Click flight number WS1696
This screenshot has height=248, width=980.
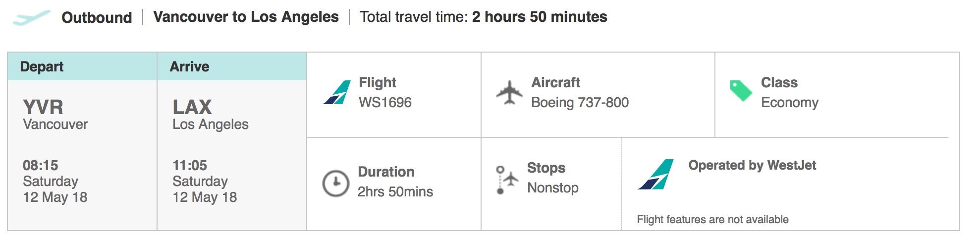385,102
